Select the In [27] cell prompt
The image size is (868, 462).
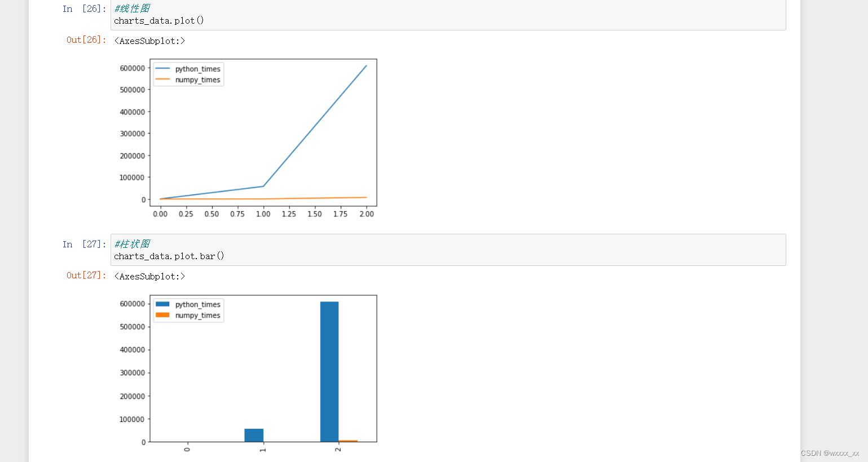tap(84, 244)
